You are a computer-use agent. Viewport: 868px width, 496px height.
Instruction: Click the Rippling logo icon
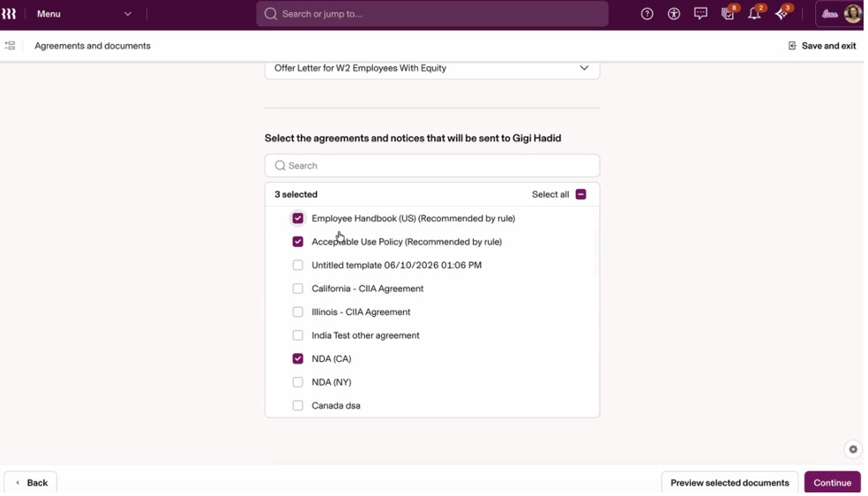pyautogui.click(x=8, y=14)
